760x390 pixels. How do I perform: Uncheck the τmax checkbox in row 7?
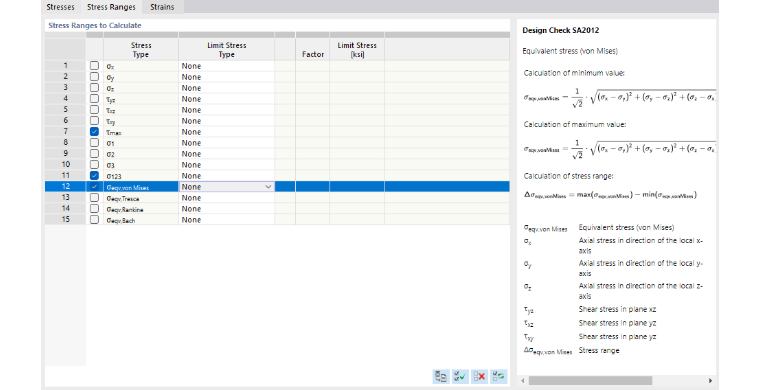tap(94, 132)
